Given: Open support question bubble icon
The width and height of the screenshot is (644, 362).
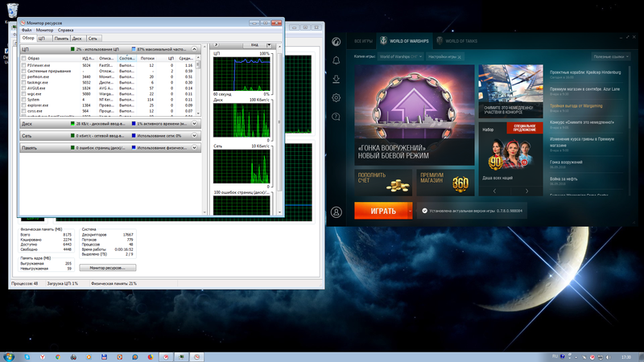Looking at the screenshot, I should tap(336, 117).
